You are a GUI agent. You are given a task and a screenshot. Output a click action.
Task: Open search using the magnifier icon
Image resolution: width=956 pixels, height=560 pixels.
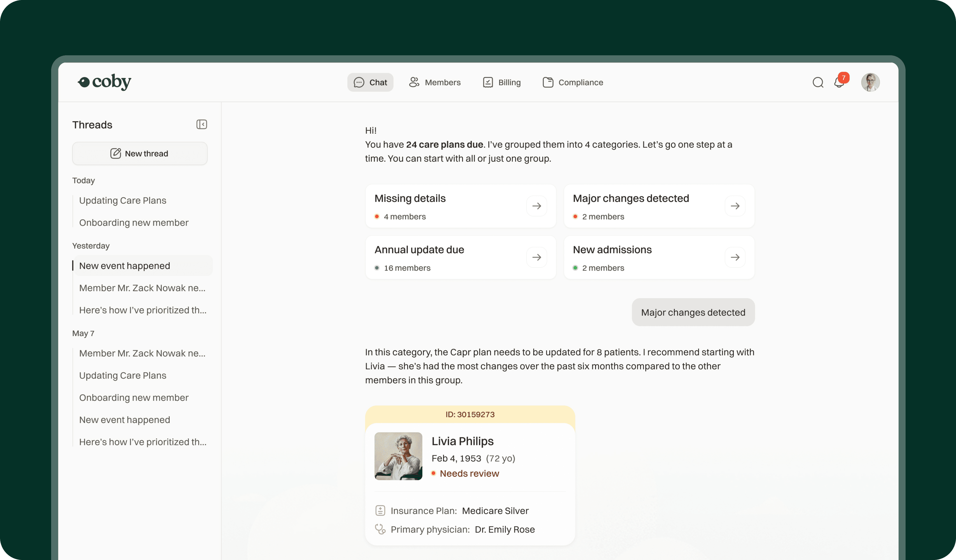click(x=818, y=82)
